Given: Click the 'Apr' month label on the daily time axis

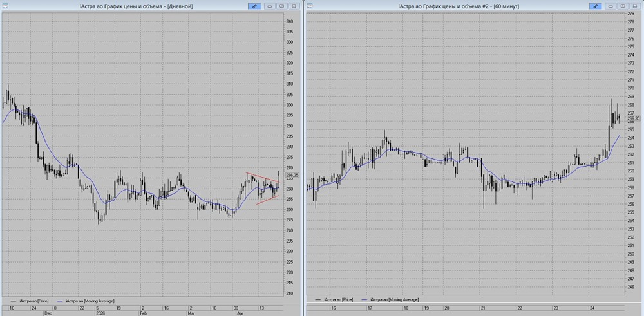Looking at the screenshot, I should pyautogui.click(x=240, y=313).
